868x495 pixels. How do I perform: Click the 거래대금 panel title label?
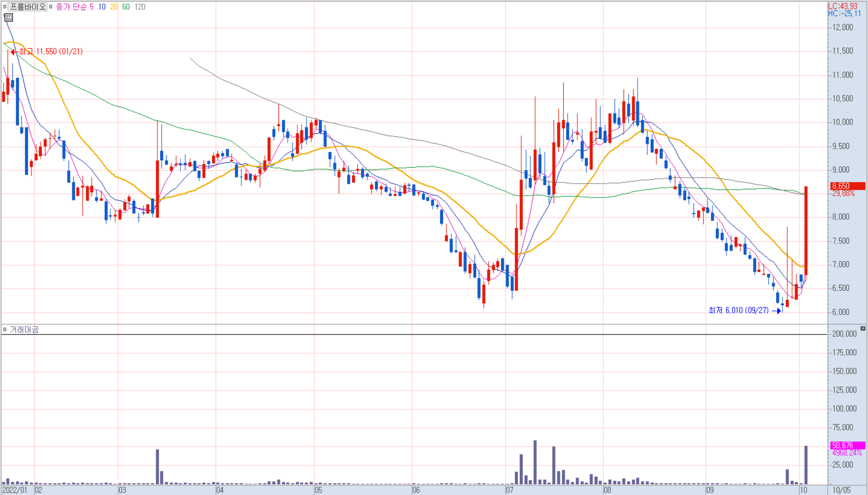(24, 330)
